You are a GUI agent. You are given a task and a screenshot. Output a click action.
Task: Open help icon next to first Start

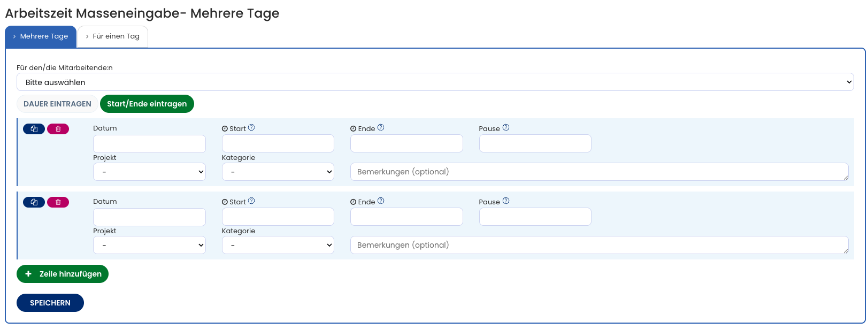[x=251, y=128]
